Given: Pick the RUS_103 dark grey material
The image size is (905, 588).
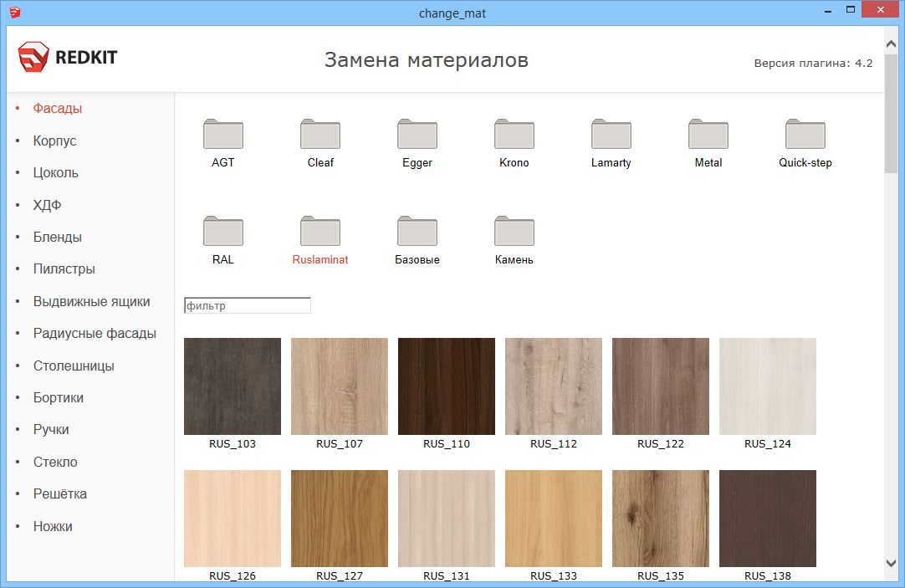Looking at the screenshot, I should pyautogui.click(x=233, y=386).
